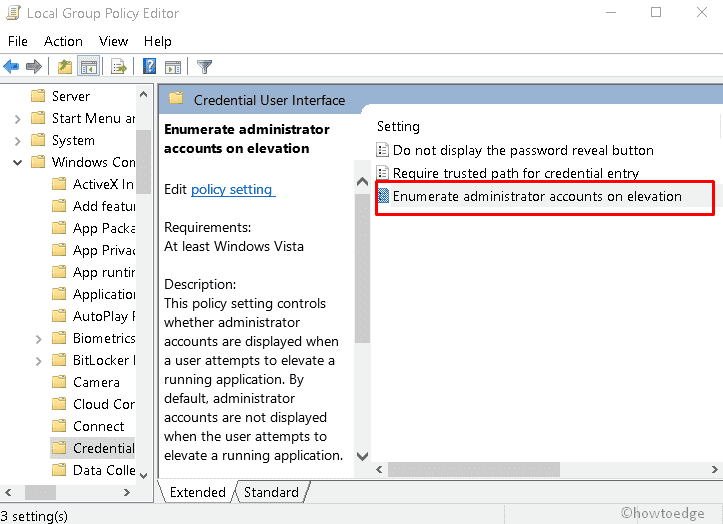Click the description pane vertical scrollbar thumb
This screenshot has width=723, height=524.
click(362, 268)
